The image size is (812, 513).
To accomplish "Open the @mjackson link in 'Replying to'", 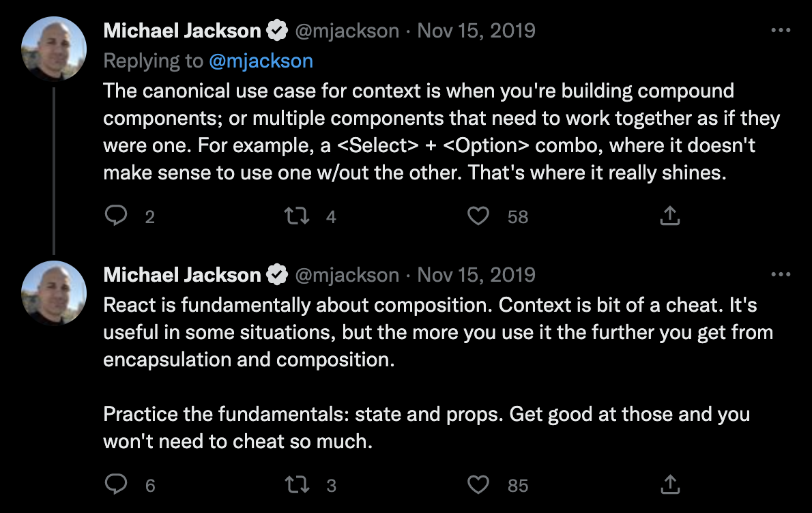I will click(x=262, y=61).
